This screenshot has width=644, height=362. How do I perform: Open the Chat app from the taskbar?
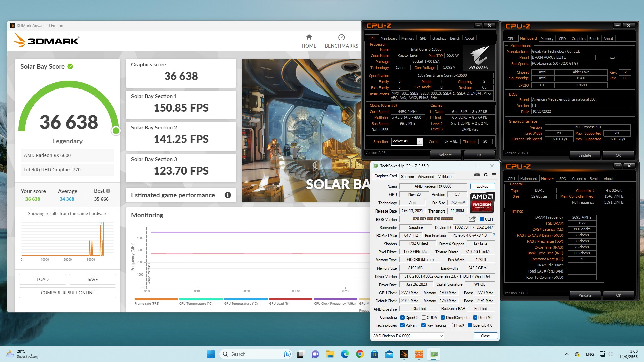315,354
